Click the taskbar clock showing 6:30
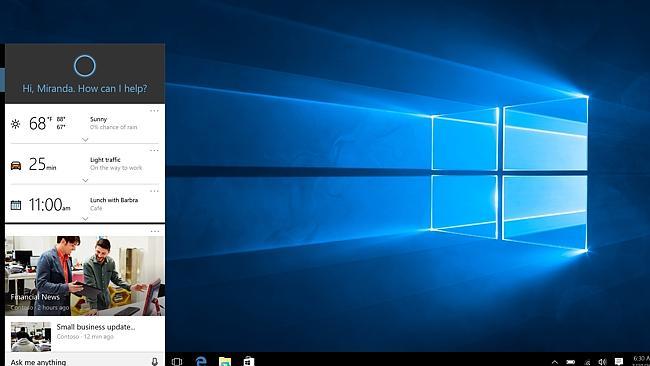 pyautogui.click(x=641, y=359)
